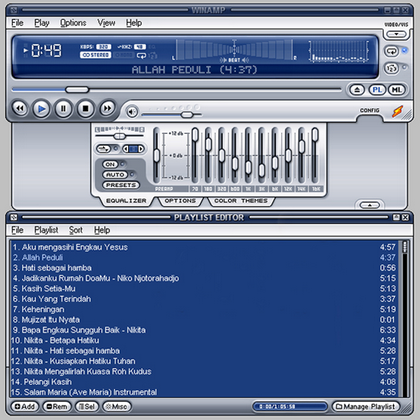Open the Play menu
Viewport: 420px width, 420px height.
pos(42,23)
